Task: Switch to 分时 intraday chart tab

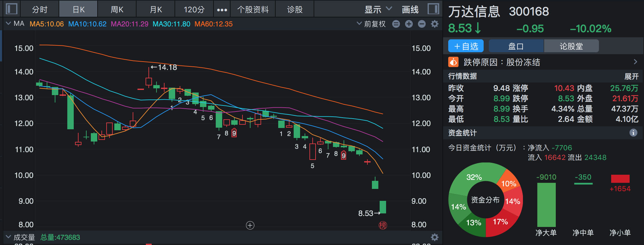Action: pos(40,9)
